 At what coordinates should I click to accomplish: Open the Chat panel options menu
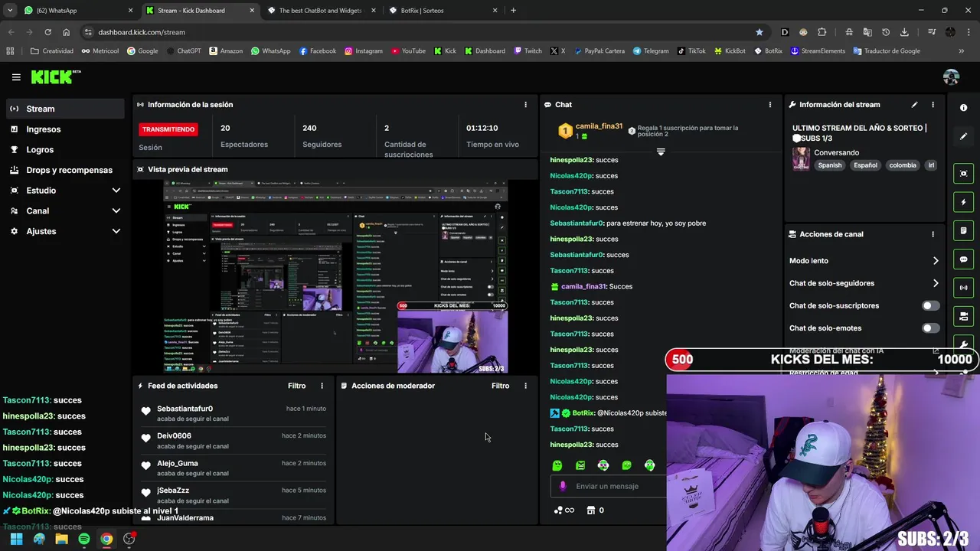point(770,105)
